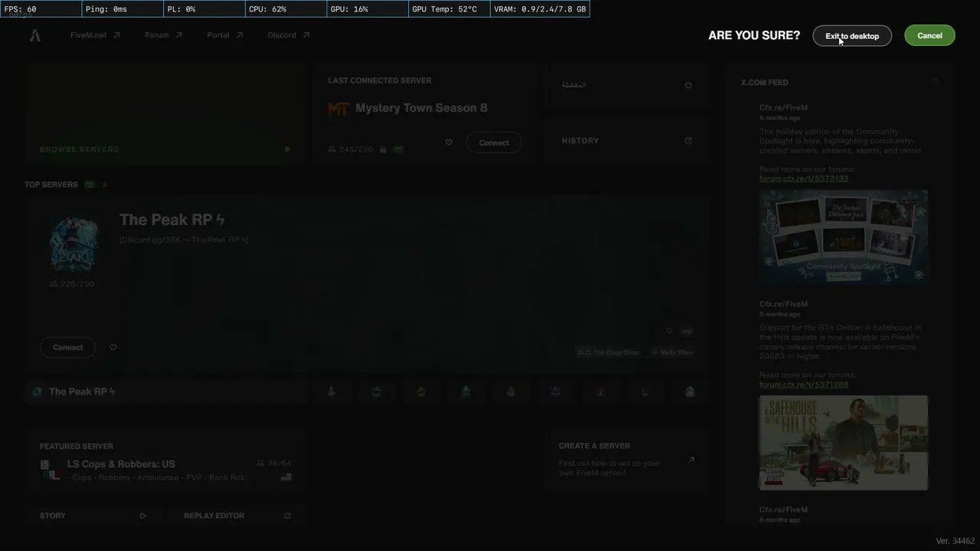Select the sixth server icon in the top servers strip
980x551 pixels.
pos(555,392)
